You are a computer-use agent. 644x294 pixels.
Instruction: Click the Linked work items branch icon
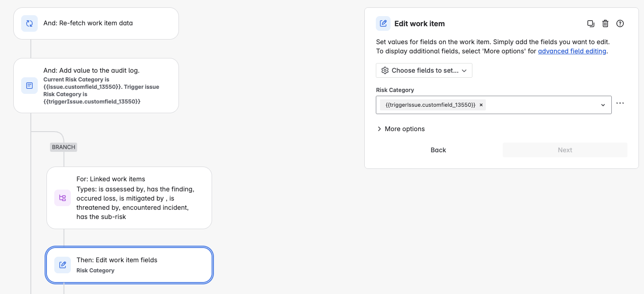click(63, 198)
